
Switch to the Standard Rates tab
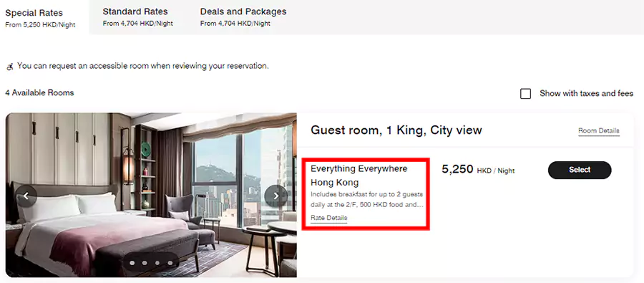pos(137,17)
